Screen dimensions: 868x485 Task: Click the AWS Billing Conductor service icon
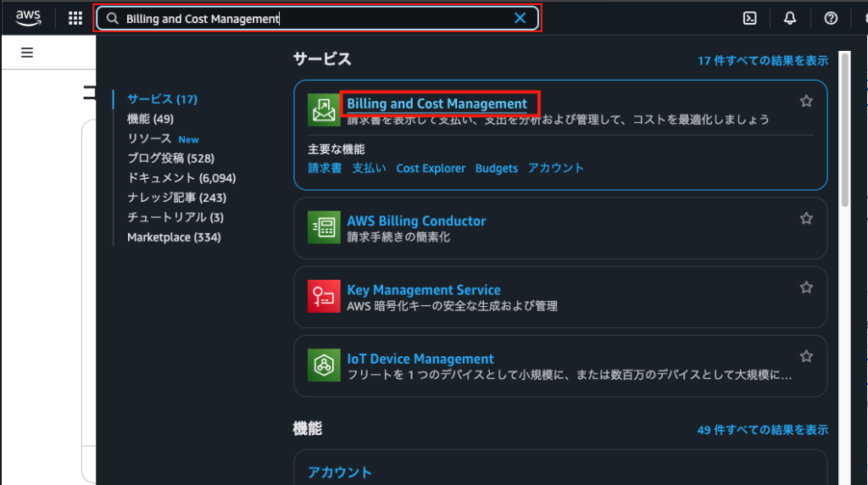pyautogui.click(x=324, y=227)
